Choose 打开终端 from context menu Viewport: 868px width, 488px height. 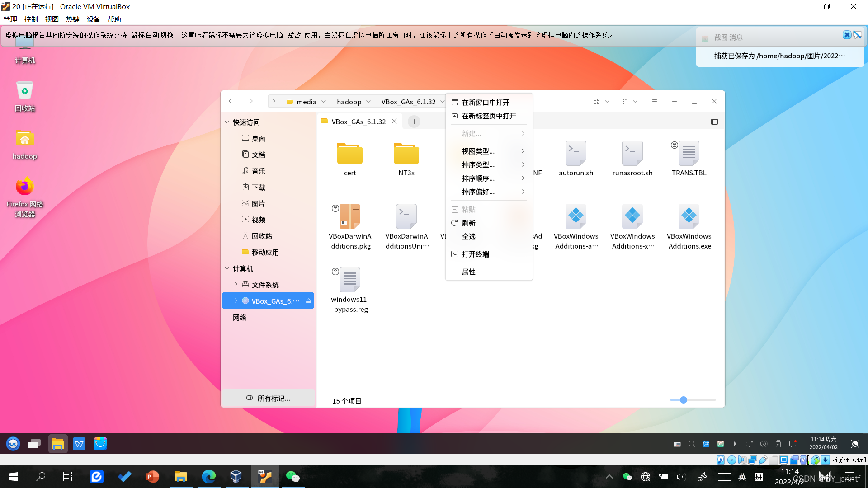[475, 254]
